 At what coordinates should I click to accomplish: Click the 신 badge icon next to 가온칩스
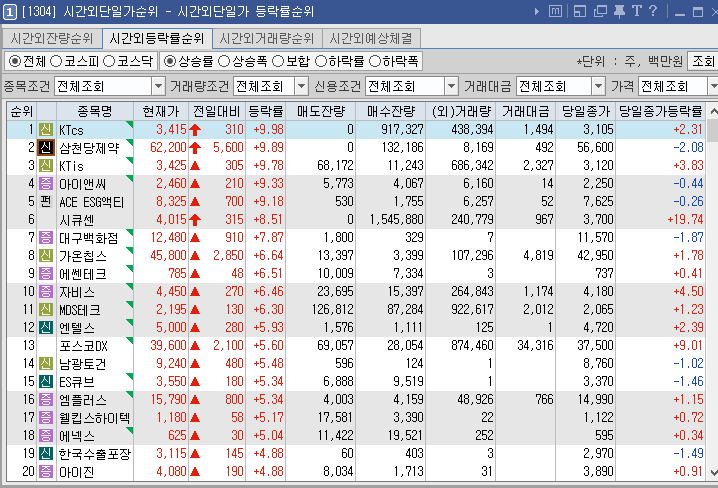click(x=45, y=255)
